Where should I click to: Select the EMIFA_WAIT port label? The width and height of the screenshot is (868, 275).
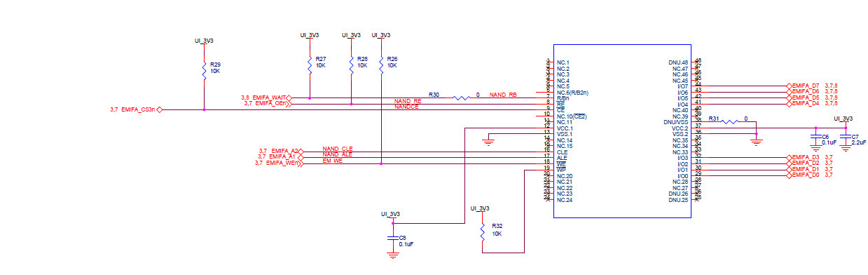pos(269,98)
